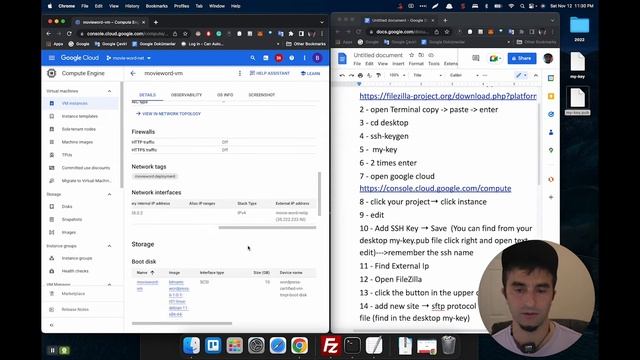Screen dimensions: 640x360
Task: Open the Insert menu in Docs
Action: pos(398,64)
